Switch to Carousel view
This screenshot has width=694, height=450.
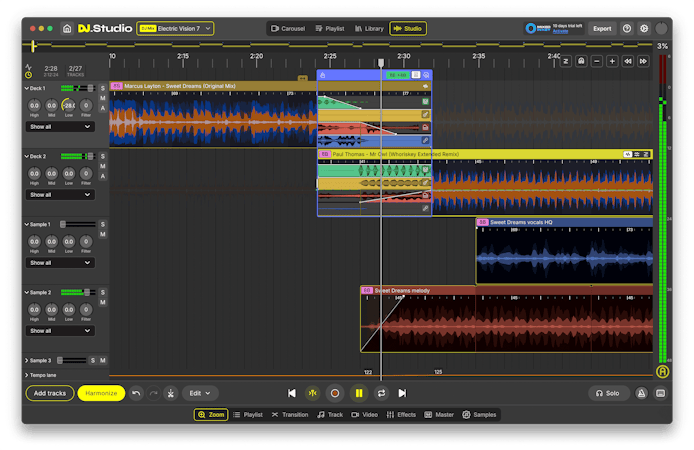[x=288, y=29]
